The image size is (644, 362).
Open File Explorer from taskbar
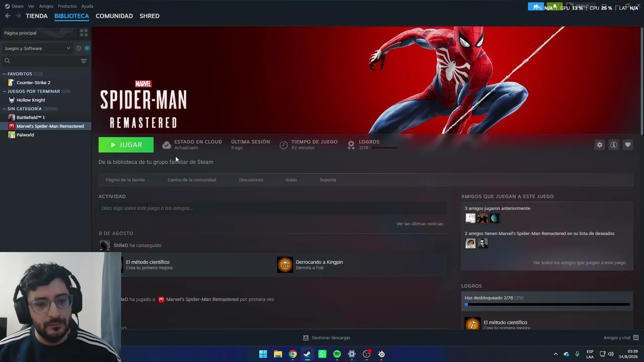coord(278,354)
